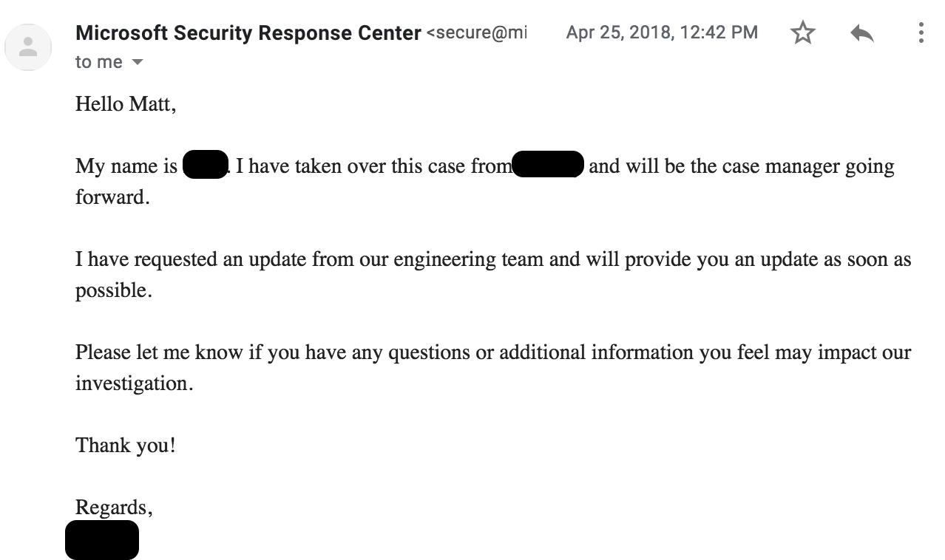945x560 pixels.
Task: Click the Apr 25, 2018 timestamp
Action: tap(662, 33)
